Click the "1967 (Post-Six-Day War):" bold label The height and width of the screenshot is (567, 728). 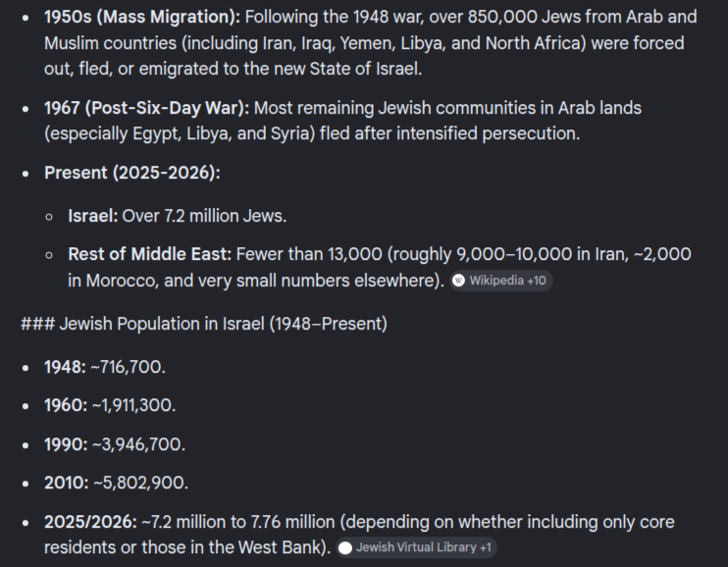[147, 108]
